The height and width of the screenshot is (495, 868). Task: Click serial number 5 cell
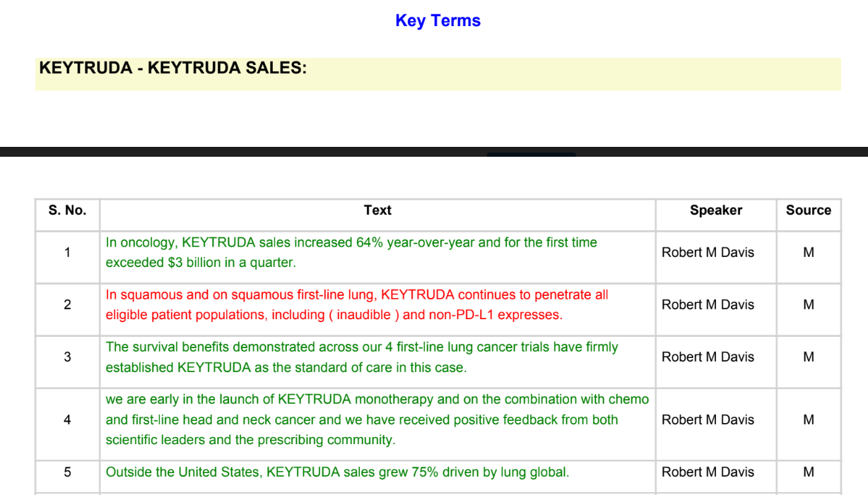coord(67,472)
